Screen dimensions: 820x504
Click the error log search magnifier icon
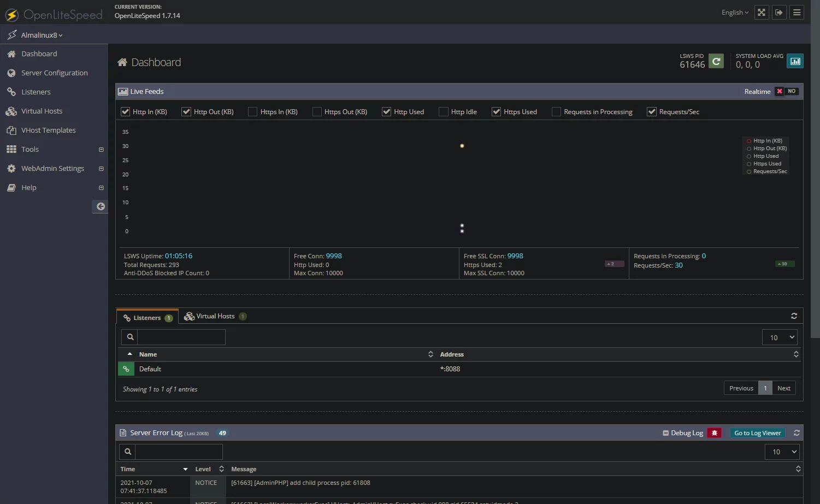(x=127, y=452)
